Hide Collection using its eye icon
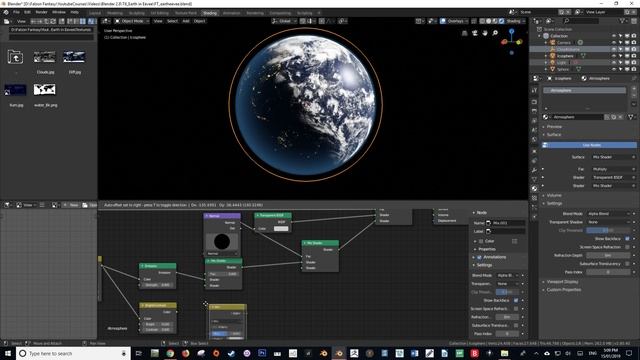This screenshot has height=360, width=640. 613,36
